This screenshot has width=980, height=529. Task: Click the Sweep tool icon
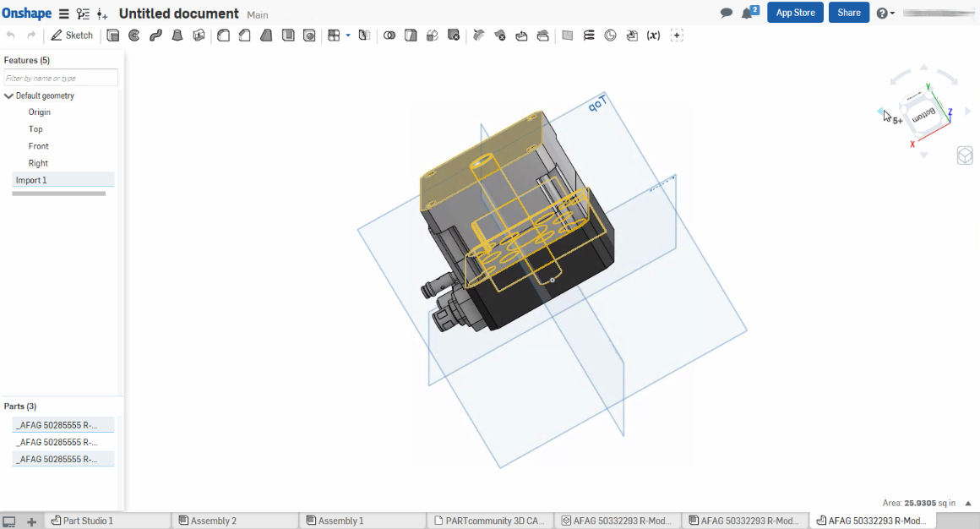(x=155, y=35)
